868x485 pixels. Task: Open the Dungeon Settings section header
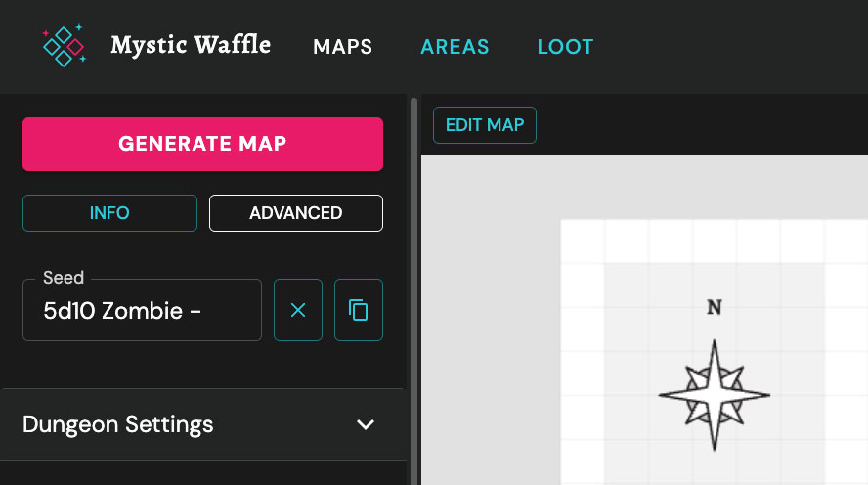(x=117, y=424)
